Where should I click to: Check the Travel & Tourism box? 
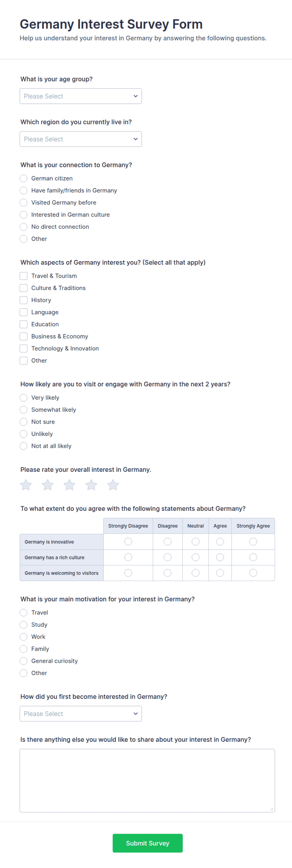(x=24, y=276)
